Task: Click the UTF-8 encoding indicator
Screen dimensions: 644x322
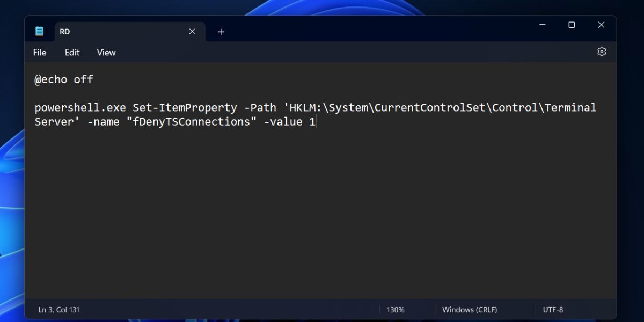Action: coord(553,310)
